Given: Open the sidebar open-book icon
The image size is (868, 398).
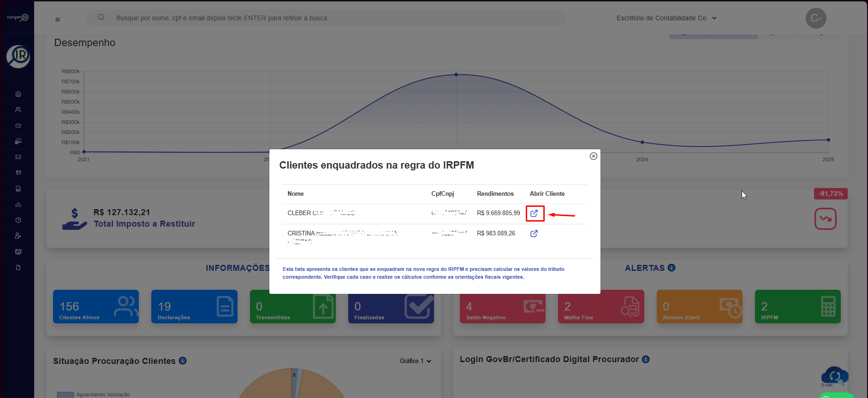Looking at the screenshot, I should (x=18, y=252).
